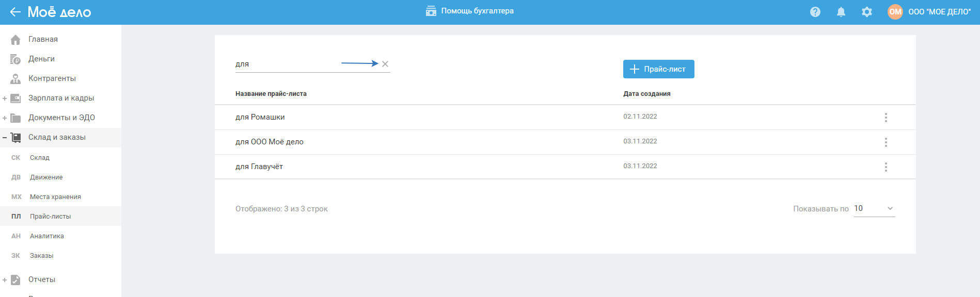The height and width of the screenshot is (297, 980).
Task: Open the для ООО Моё дело price list
Action: (270, 142)
